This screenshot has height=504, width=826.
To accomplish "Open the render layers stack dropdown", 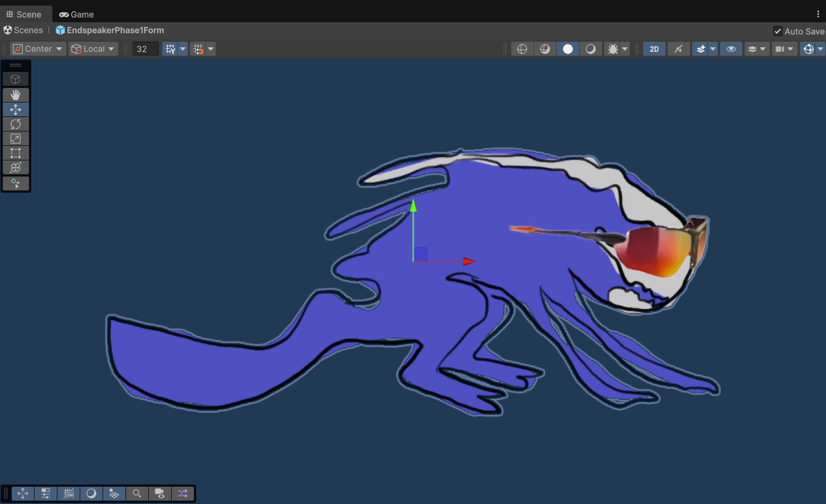I will point(757,49).
